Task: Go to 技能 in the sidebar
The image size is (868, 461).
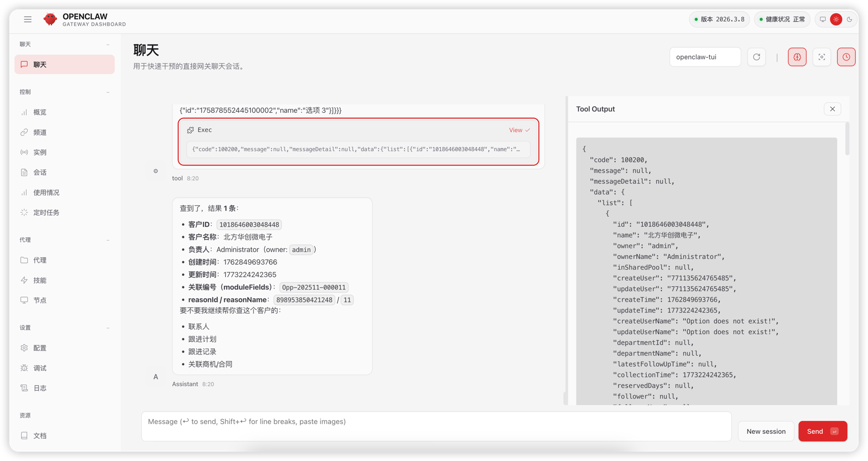Action: [39, 280]
